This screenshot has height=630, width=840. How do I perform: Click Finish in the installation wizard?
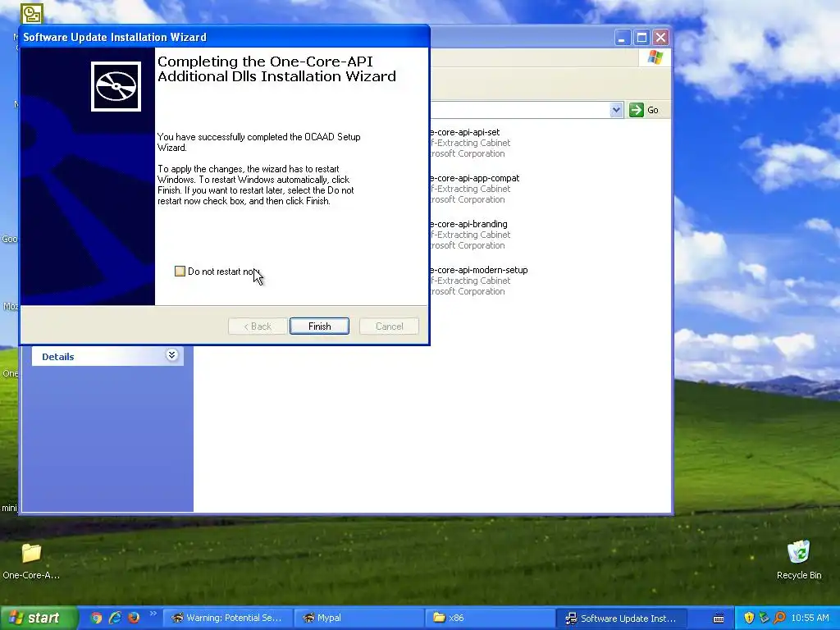[x=319, y=326]
